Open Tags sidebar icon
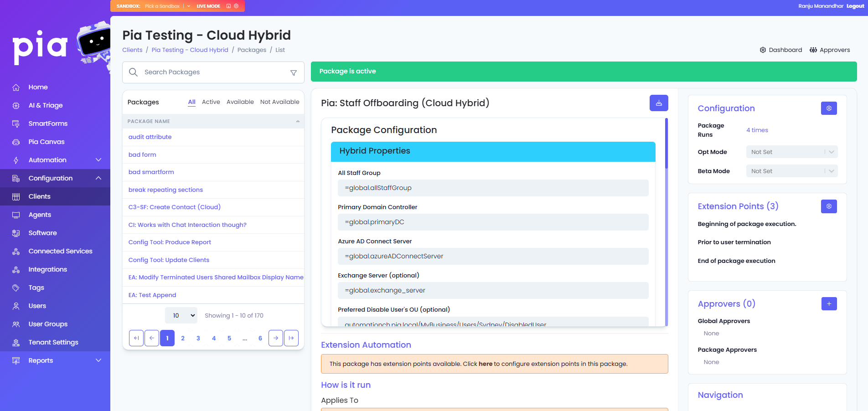This screenshot has height=411, width=868. (16, 288)
